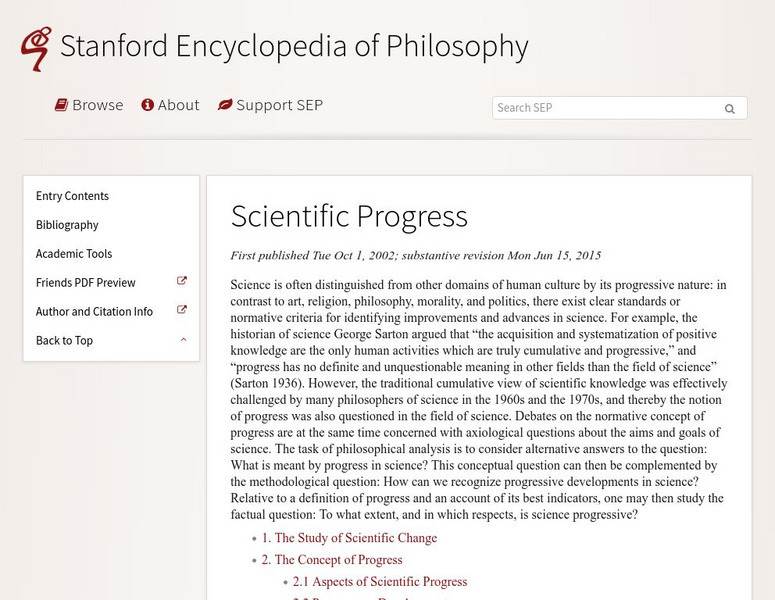
Task: Click the Stanford Encyclopedia of Philosophy title
Action: (294, 46)
